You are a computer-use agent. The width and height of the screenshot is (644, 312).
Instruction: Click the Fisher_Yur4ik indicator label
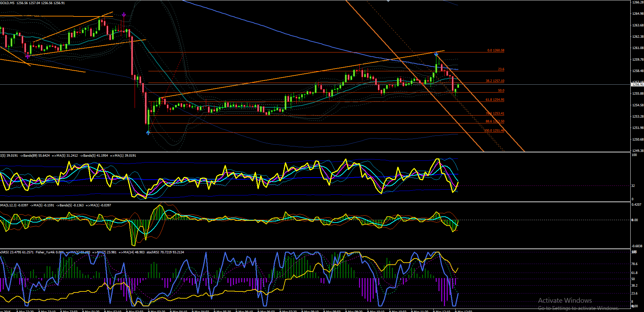[x=45, y=252]
